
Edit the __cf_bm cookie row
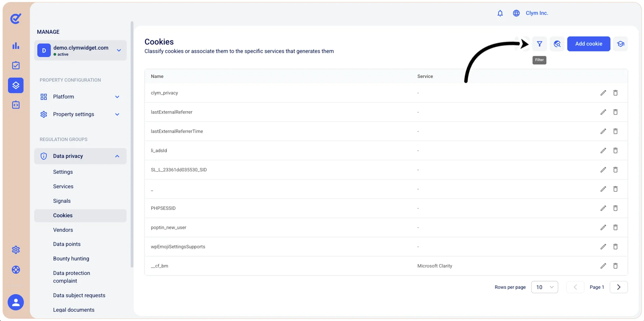(603, 266)
